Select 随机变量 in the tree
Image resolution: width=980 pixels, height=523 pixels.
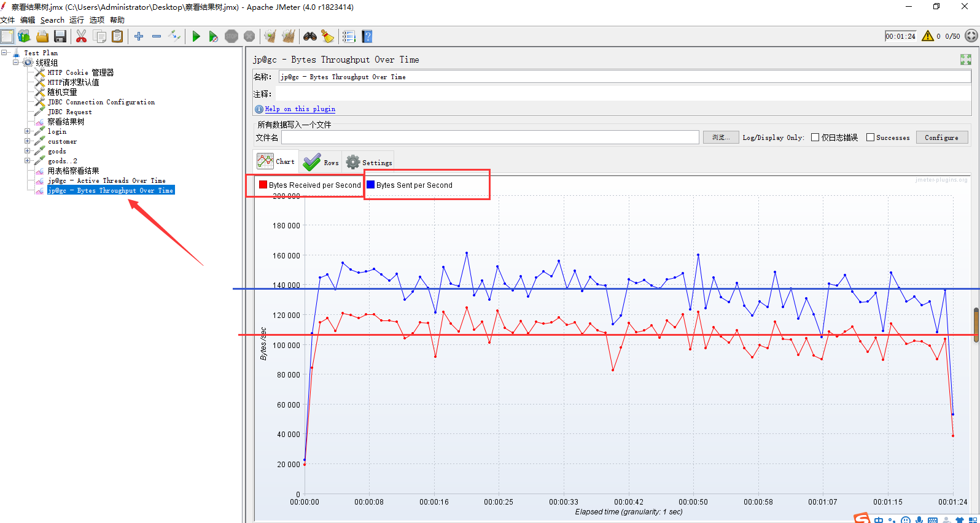(62, 92)
